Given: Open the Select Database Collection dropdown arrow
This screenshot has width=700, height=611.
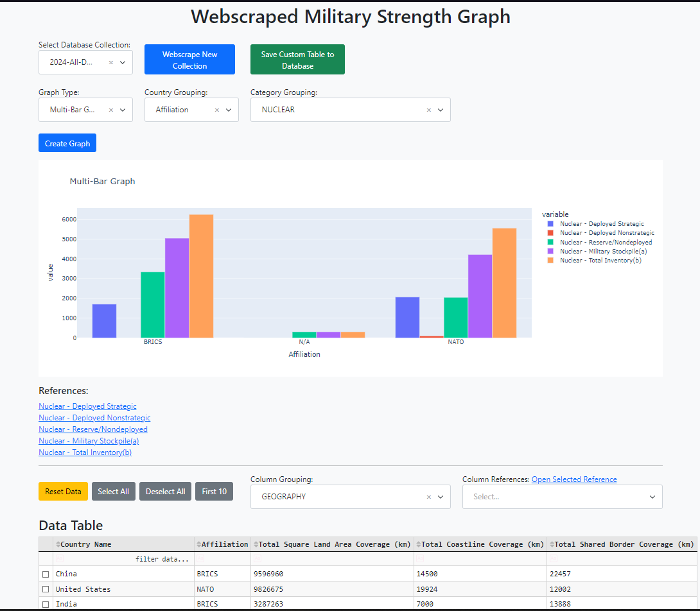Looking at the screenshot, I should tap(123, 62).
